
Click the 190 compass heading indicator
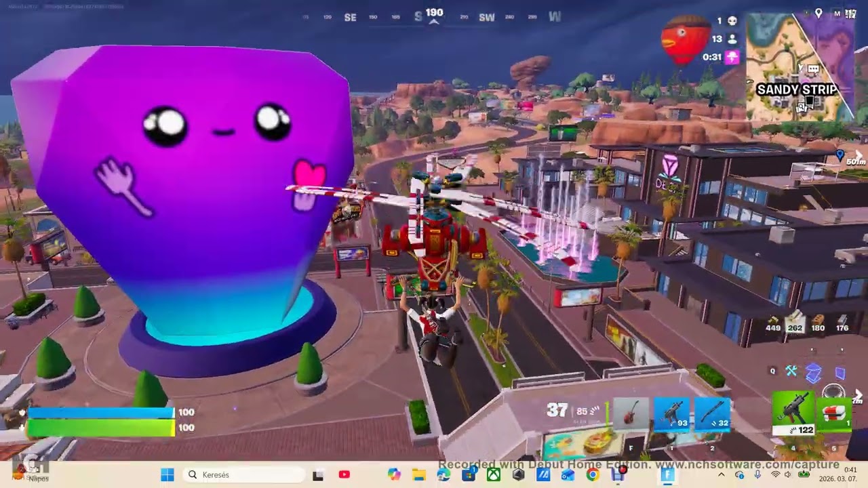click(434, 13)
